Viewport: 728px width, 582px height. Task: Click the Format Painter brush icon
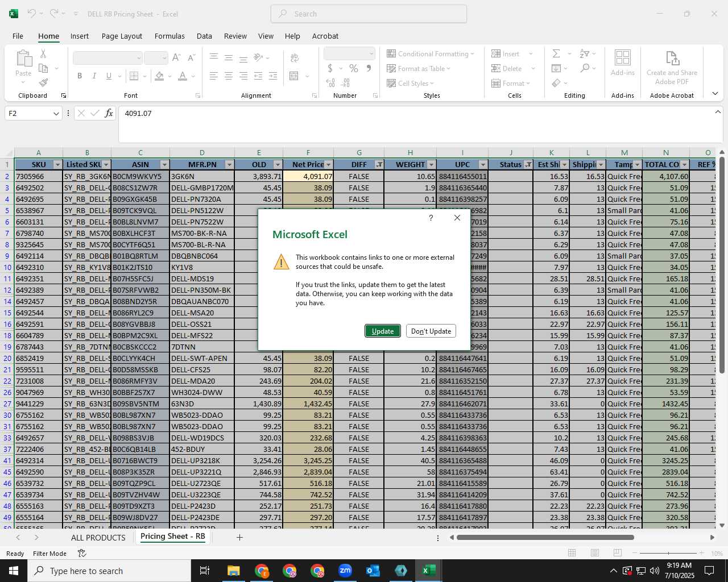pos(43,82)
